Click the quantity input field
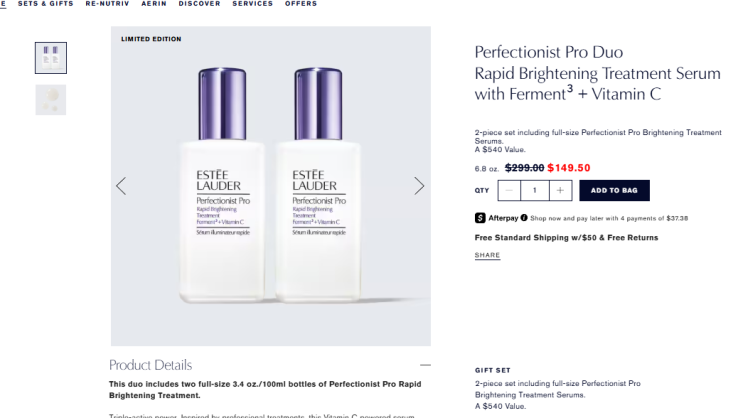 coord(535,190)
